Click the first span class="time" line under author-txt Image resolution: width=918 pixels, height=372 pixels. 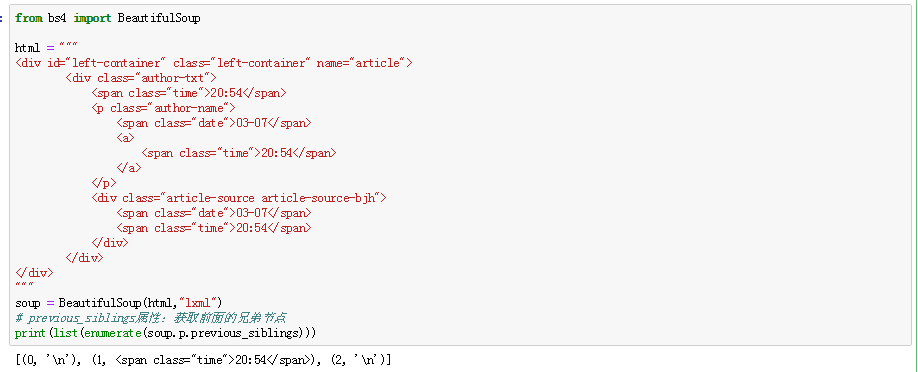pos(189,93)
